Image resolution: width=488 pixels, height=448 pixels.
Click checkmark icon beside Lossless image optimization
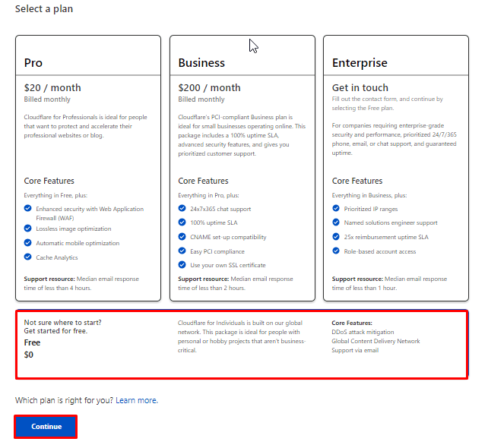[29, 229]
